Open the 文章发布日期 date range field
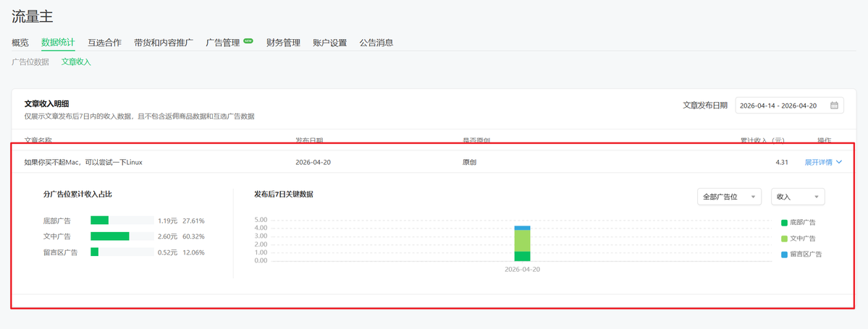 pos(789,106)
